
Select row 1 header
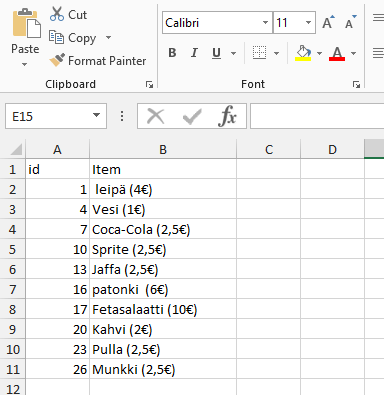tap(13, 169)
